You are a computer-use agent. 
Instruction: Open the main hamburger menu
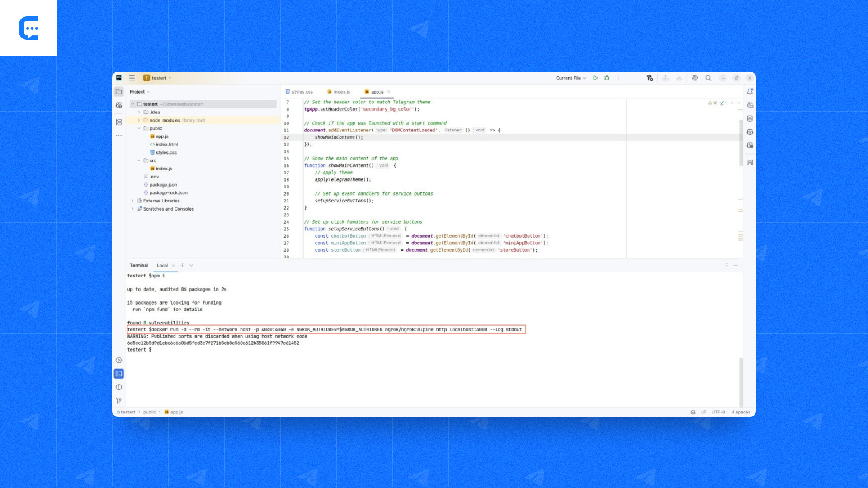point(132,78)
